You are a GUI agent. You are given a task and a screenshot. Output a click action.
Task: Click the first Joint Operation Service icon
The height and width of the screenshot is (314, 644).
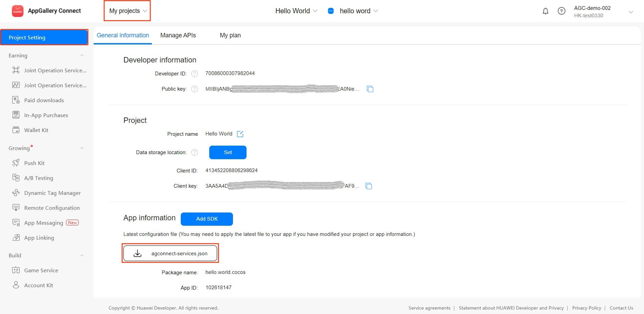coord(16,70)
